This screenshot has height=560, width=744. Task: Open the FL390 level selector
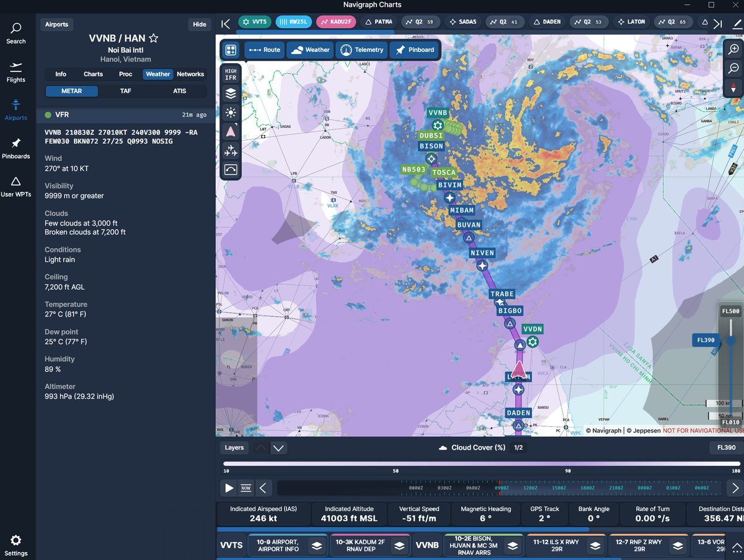(x=726, y=448)
